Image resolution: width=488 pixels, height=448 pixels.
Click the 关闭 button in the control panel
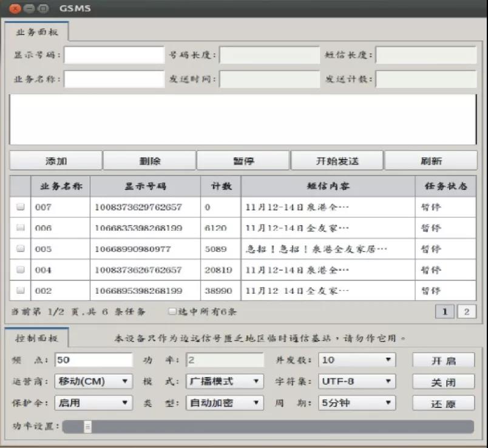[444, 382]
